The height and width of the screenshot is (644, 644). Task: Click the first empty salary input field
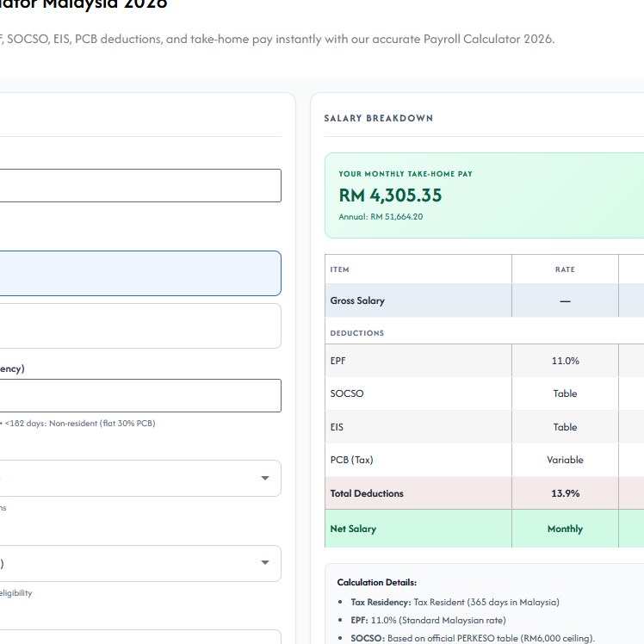[140, 185]
